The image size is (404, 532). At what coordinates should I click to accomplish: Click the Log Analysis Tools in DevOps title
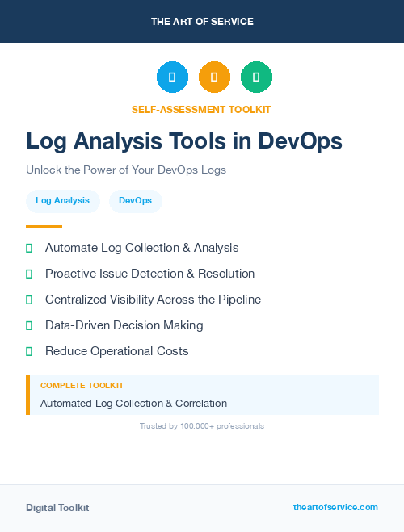184,141
